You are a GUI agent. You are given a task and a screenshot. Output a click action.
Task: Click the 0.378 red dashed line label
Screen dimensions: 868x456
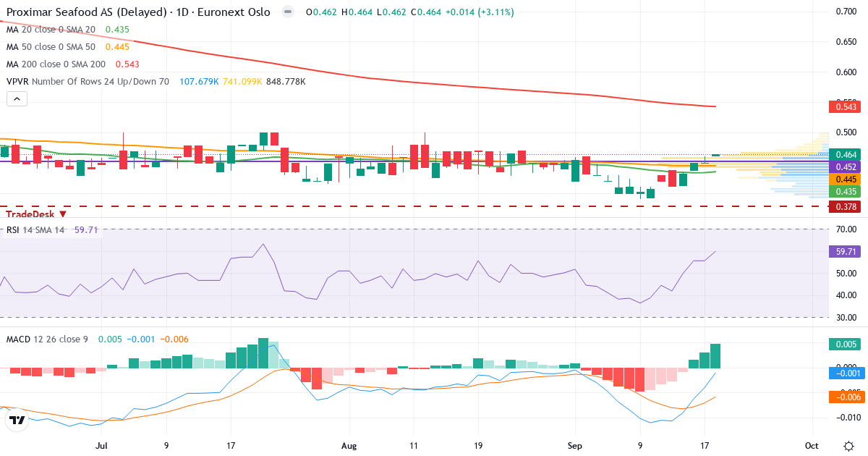coord(846,207)
